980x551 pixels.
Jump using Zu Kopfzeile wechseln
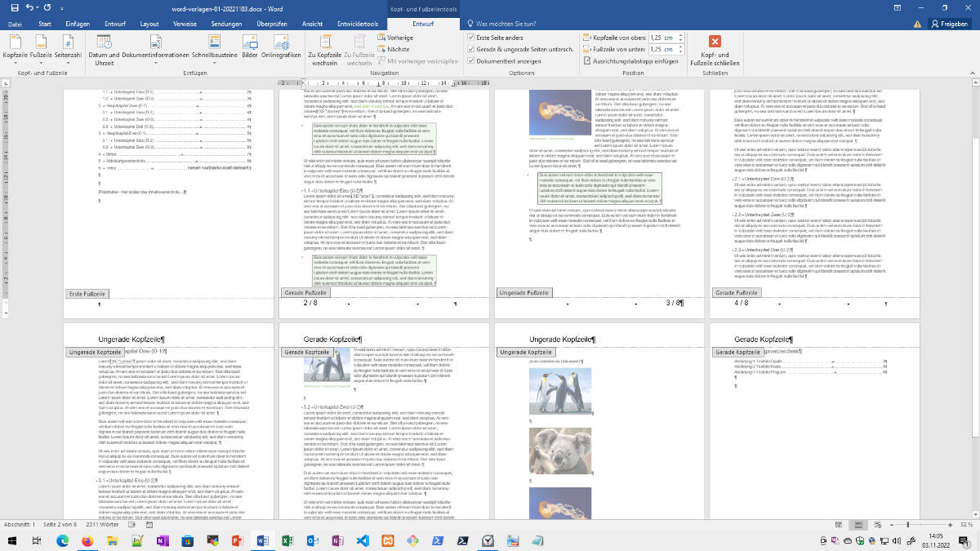[323, 49]
